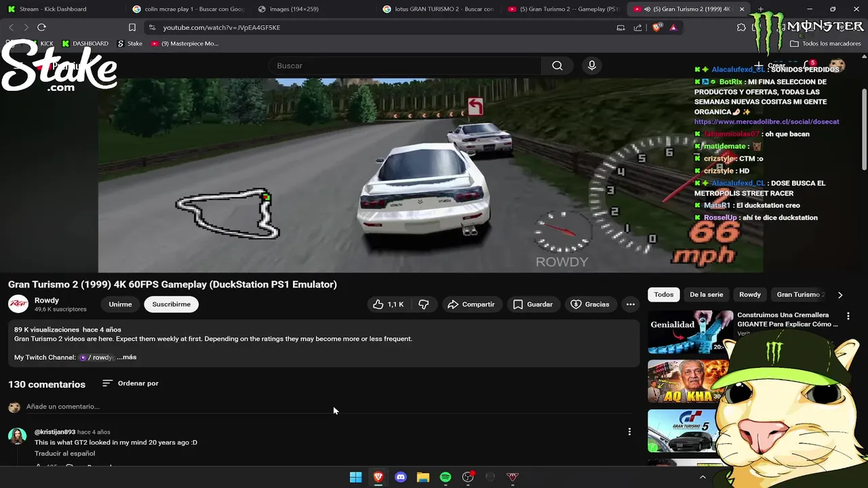
Task: Open File Explorer from the taskbar
Action: [422, 477]
